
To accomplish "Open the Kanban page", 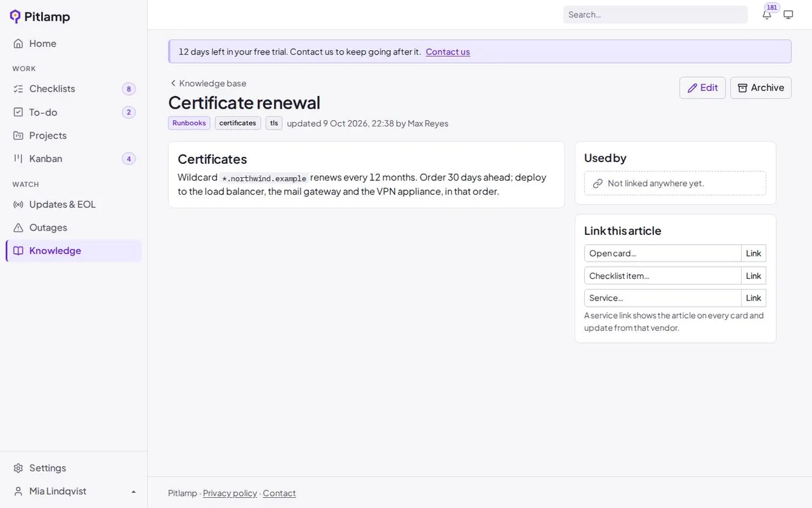I will [x=74, y=159].
